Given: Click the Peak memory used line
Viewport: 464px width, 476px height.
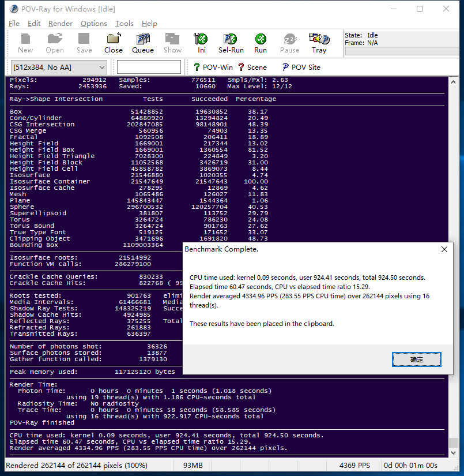Looking at the screenshot, I should tap(92, 372).
